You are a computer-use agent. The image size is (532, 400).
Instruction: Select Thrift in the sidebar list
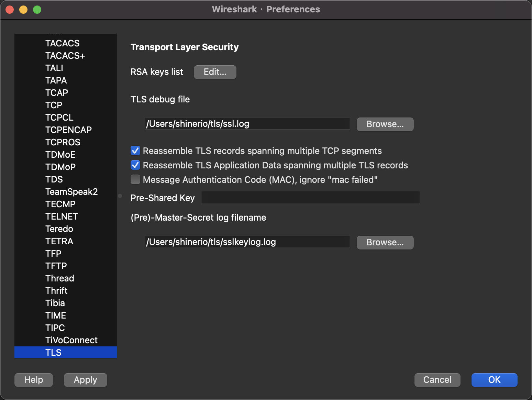[x=56, y=291]
